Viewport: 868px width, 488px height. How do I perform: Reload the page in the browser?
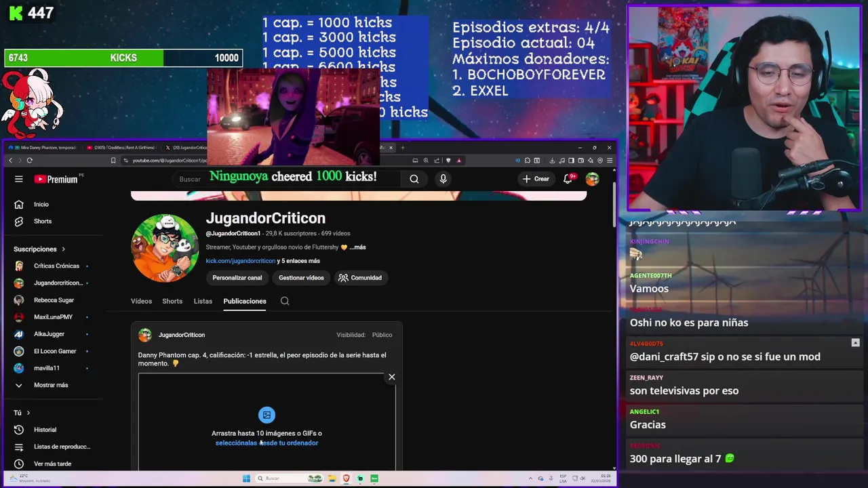29,161
